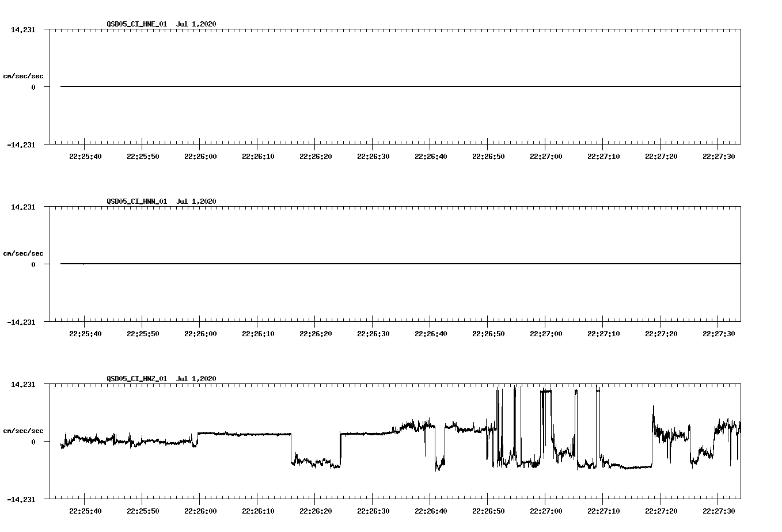Click the 22:25:50 time label under HNN plot
782x532 pixels.
(143, 334)
